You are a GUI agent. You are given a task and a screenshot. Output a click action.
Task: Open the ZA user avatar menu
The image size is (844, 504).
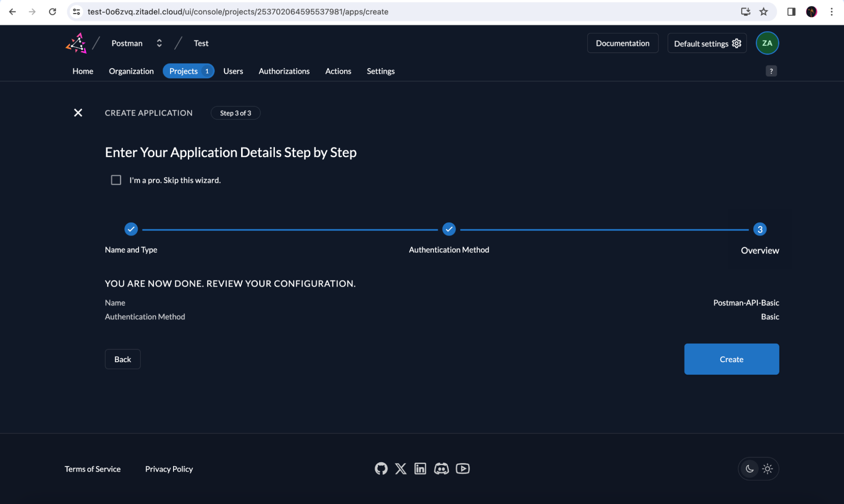[767, 43]
